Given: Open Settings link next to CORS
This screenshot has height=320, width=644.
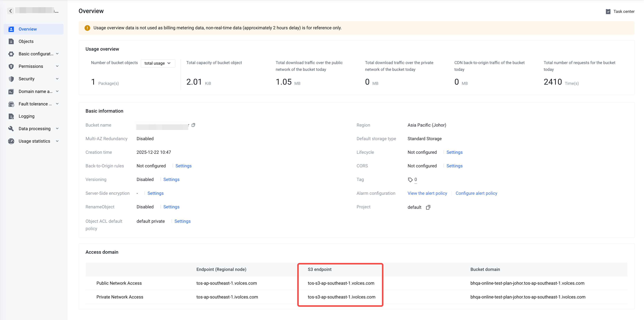Looking at the screenshot, I should (x=454, y=166).
